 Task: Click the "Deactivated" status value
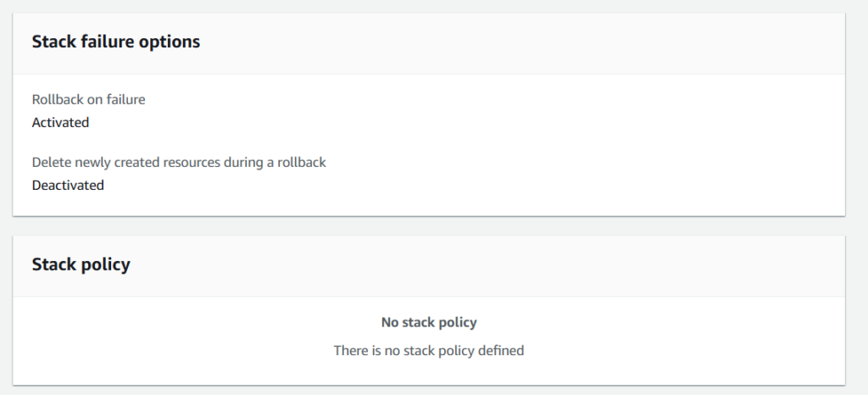coord(68,185)
